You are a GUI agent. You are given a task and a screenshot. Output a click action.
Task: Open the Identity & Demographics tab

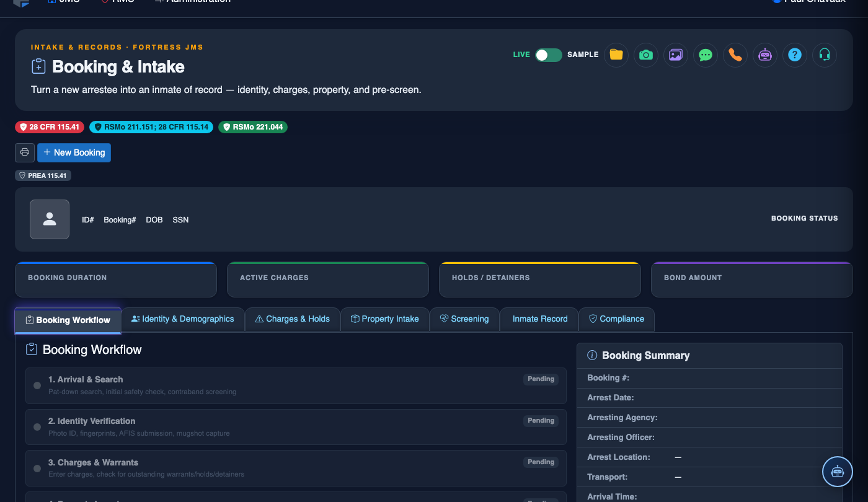[183, 319]
